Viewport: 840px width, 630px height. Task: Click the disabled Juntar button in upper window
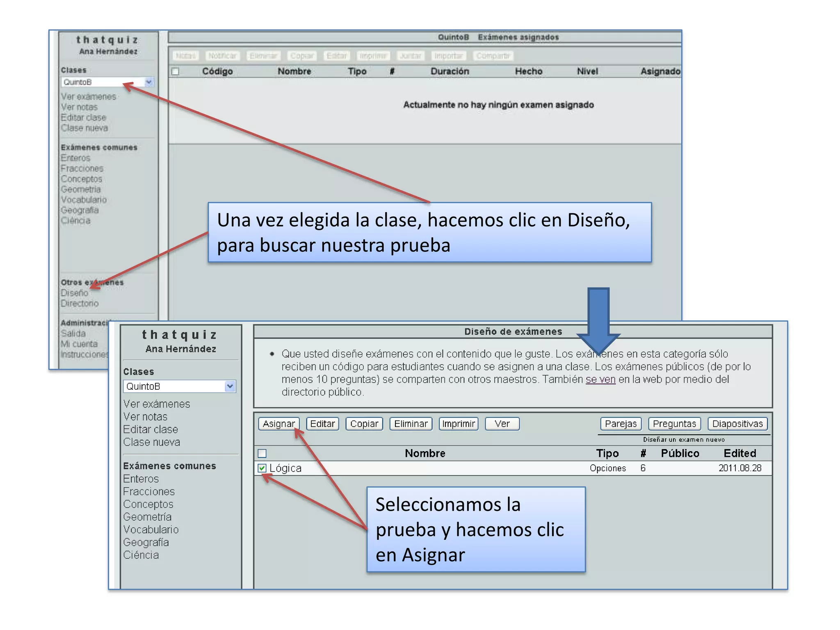click(410, 56)
